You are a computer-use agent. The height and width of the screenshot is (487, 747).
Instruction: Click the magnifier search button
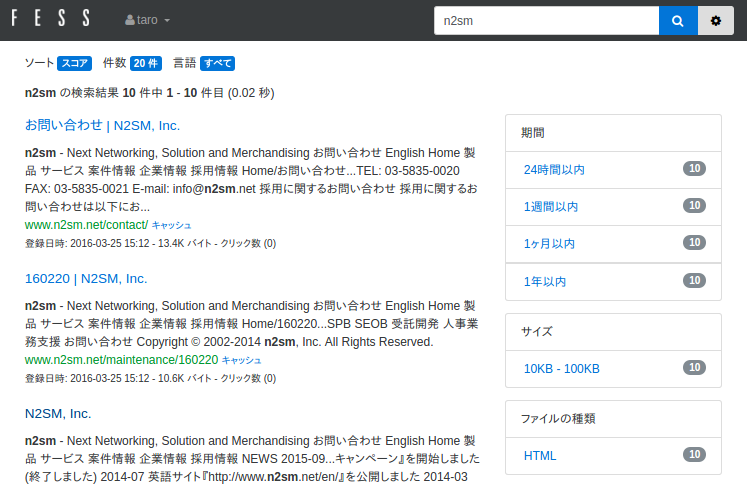(678, 20)
